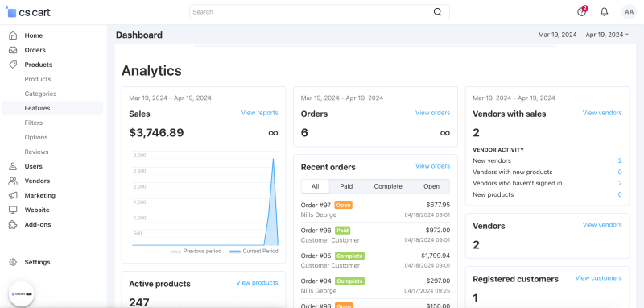Collapse the Products sidebar section
644x308 pixels.
(x=38, y=65)
